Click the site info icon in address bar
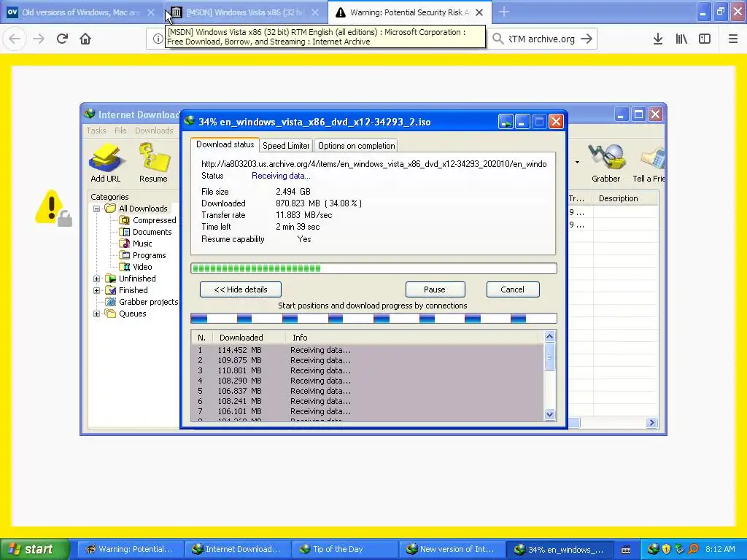 (x=158, y=39)
